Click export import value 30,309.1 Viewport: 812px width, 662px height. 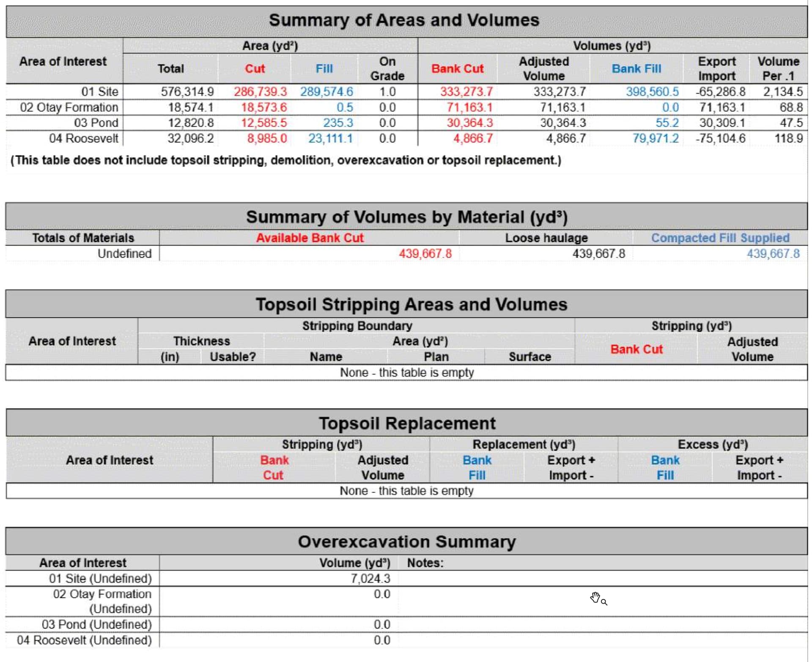click(722, 123)
